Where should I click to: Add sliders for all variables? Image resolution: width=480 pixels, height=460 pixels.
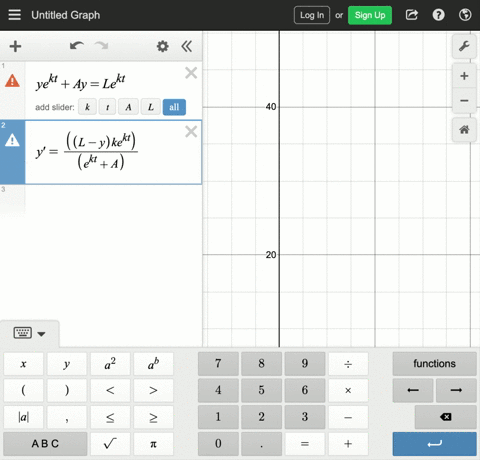[174, 107]
